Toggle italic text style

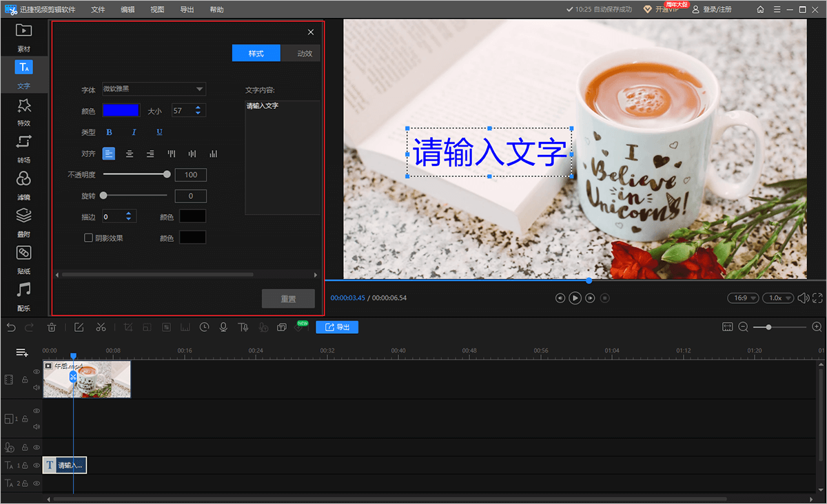point(134,132)
